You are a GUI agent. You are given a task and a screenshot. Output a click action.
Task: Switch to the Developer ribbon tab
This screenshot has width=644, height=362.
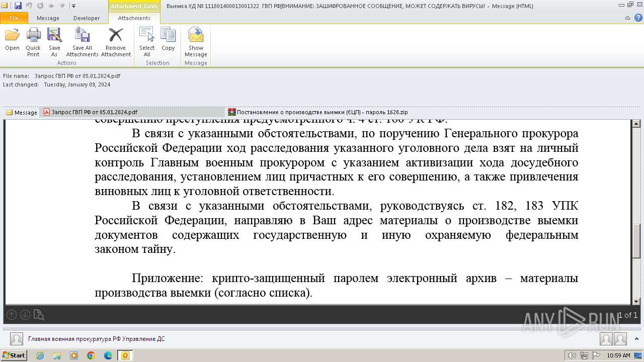(87, 18)
